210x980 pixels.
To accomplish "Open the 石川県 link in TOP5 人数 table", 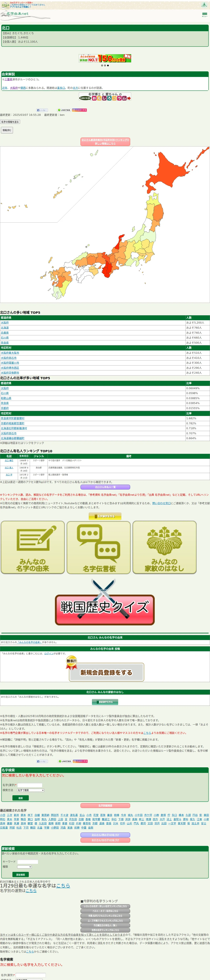I will 5,337.
